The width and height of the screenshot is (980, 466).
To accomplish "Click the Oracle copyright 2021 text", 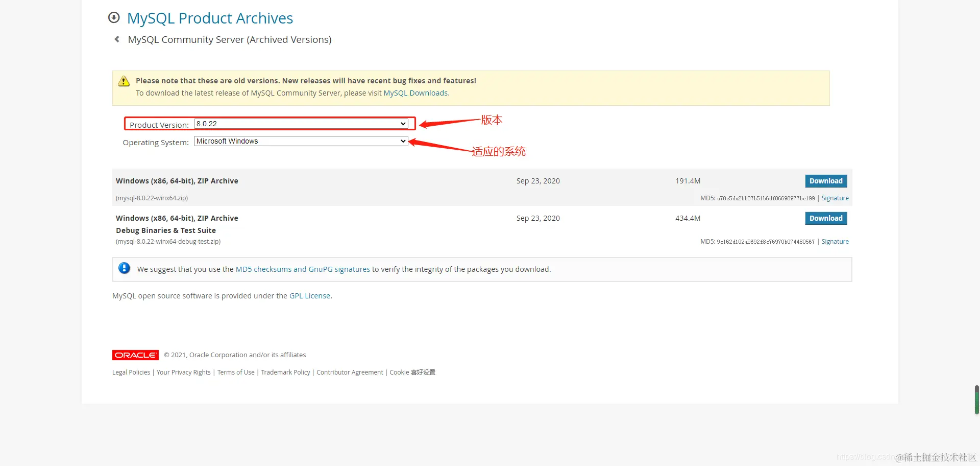I will click(x=235, y=355).
